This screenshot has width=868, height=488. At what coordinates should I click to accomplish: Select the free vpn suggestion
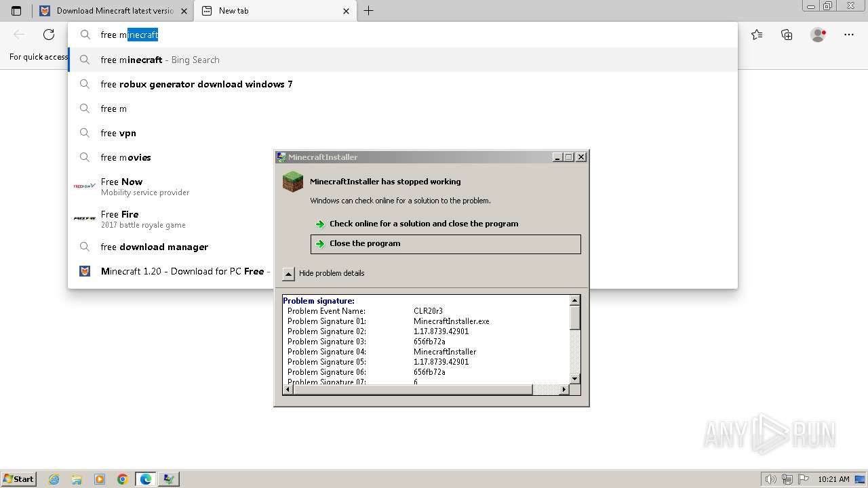click(403, 133)
